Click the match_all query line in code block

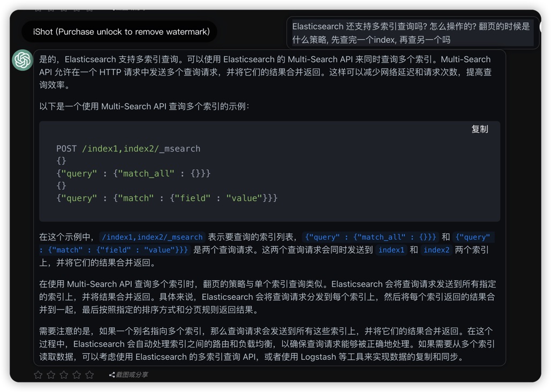tap(133, 174)
